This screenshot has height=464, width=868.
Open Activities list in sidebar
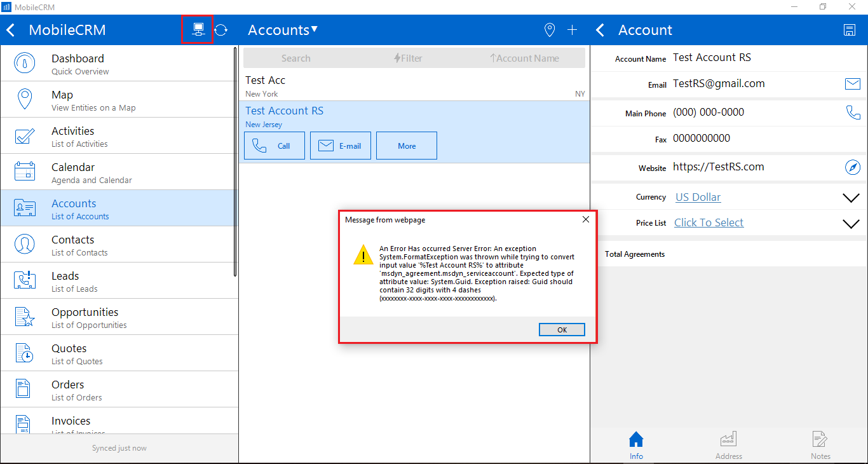coord(119,136)
